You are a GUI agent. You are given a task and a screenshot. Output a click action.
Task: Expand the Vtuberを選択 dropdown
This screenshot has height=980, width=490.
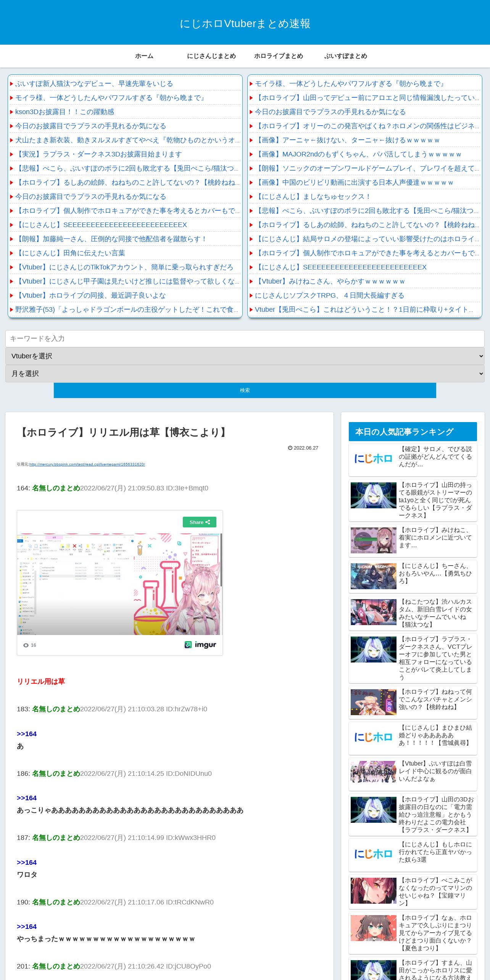(245, 356)
